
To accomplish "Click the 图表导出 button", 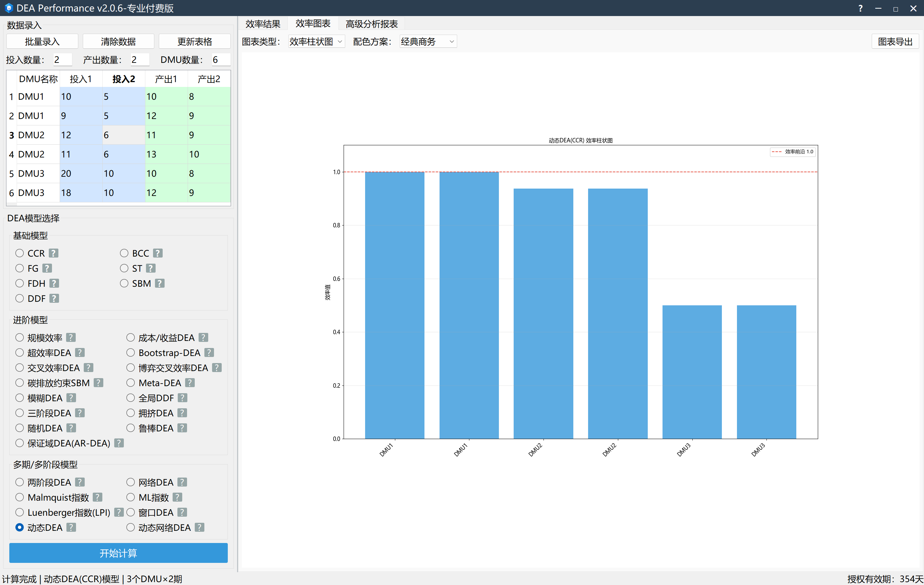I will 895,41.
